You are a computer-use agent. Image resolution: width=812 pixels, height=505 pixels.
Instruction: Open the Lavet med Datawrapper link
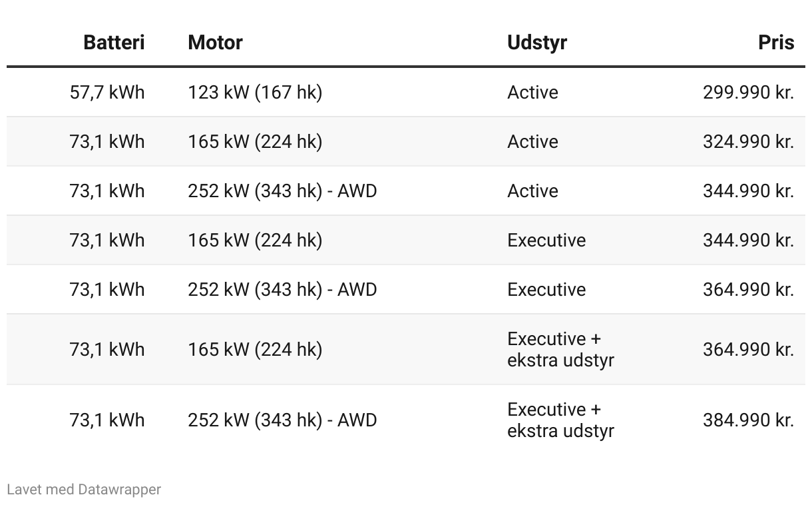[x=84, y=490]
